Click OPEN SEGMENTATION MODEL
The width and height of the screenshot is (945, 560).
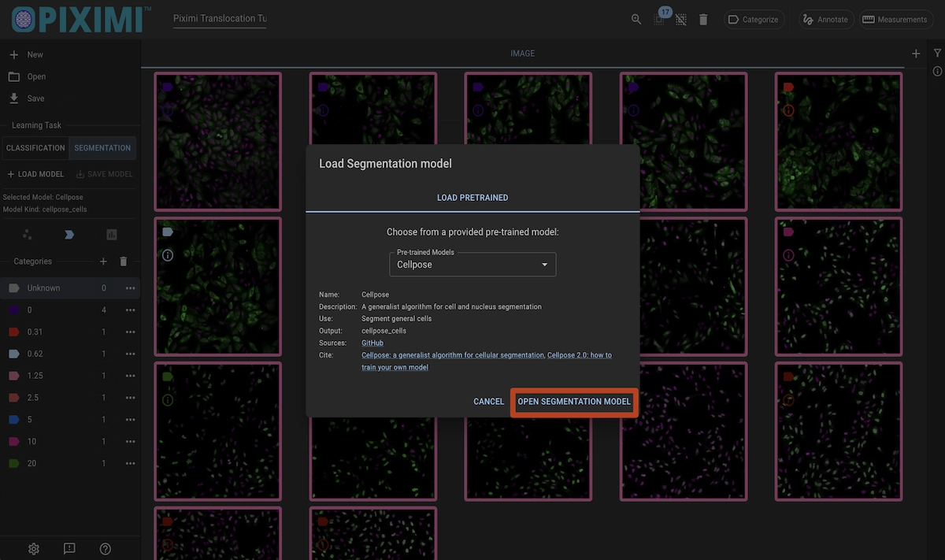tap(574, 402)
